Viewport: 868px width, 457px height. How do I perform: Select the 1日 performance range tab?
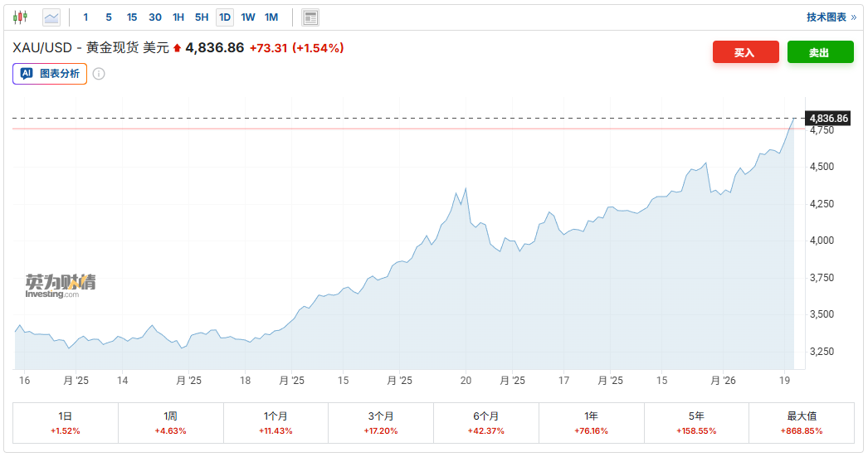point(66,423)
